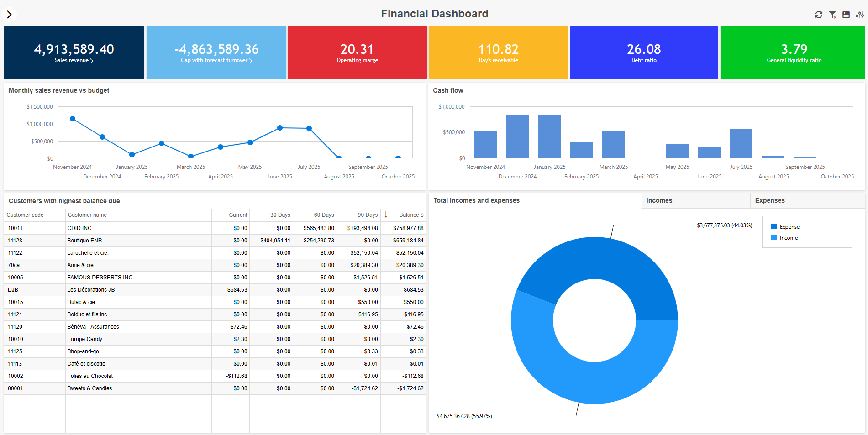Select the CDID INC. customer row
This screenshot has width=868, height=435.
coord(80,228)
